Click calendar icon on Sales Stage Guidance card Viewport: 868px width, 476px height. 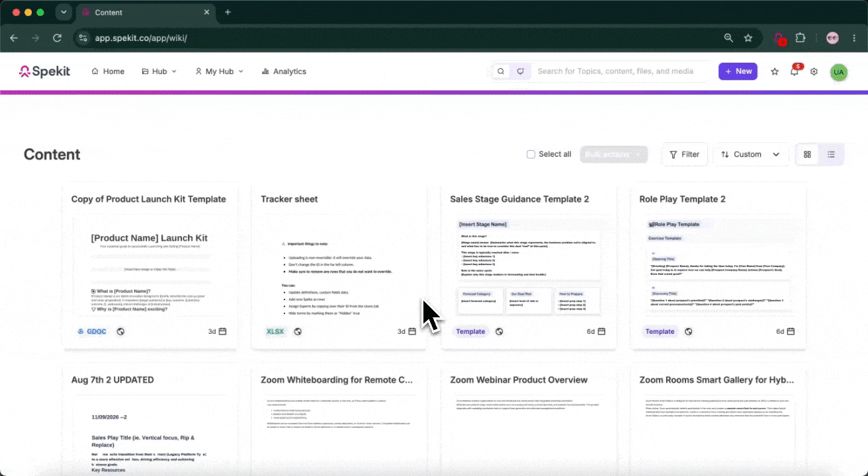601,331
